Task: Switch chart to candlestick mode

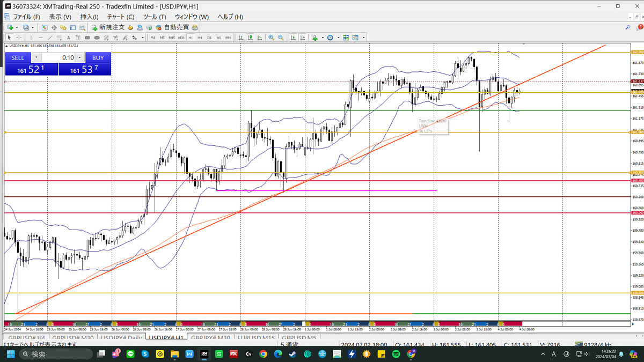Action: click(x=251, y=38)
